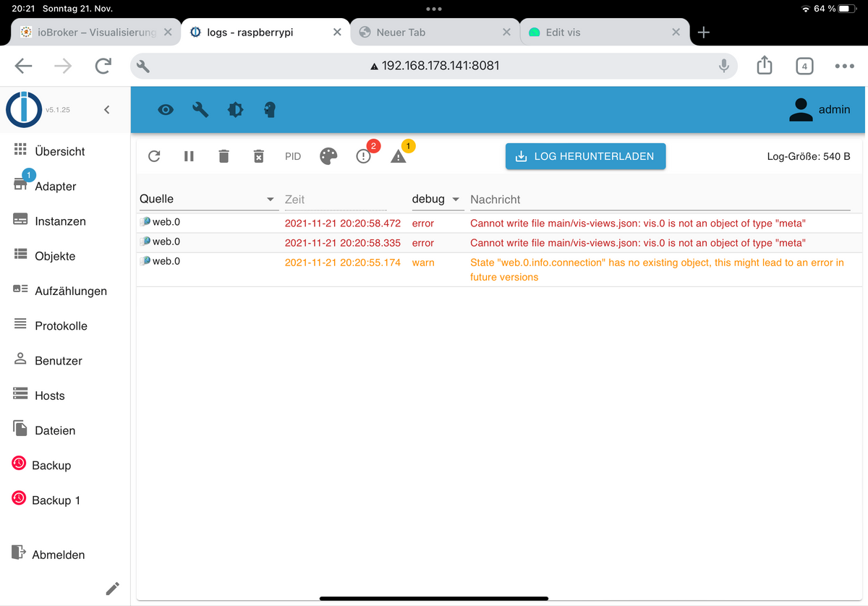Open Benutzer in sidebar
868x606 pixels.
coord(65,360)
